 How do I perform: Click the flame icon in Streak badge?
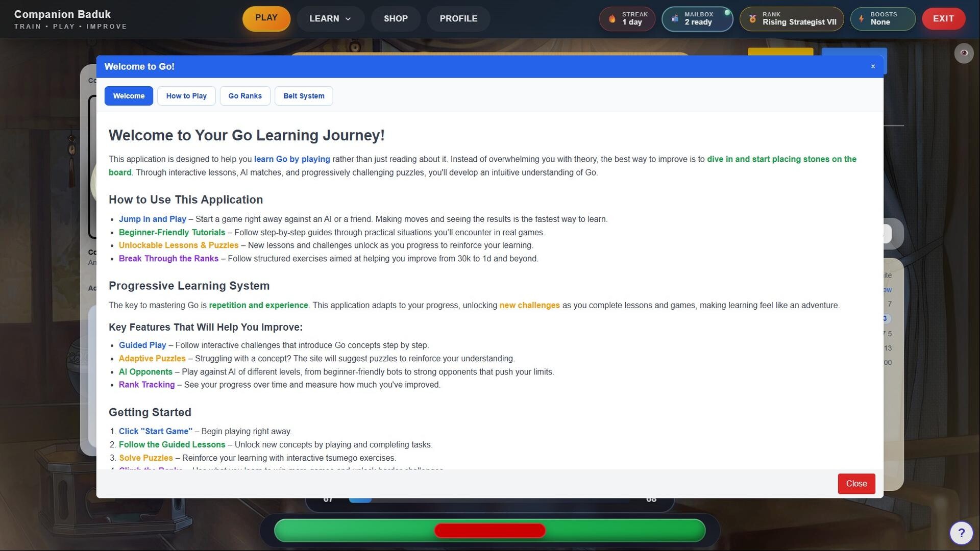pos(612,19)
